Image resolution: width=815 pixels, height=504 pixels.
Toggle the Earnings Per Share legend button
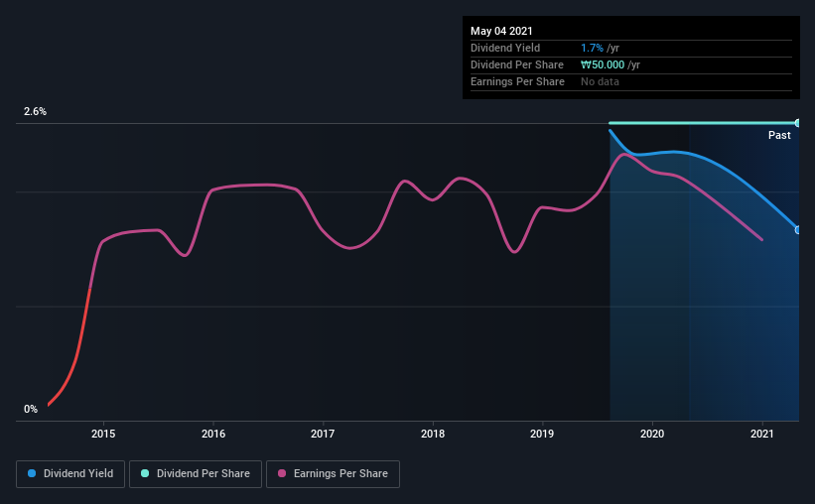(333, 474)
